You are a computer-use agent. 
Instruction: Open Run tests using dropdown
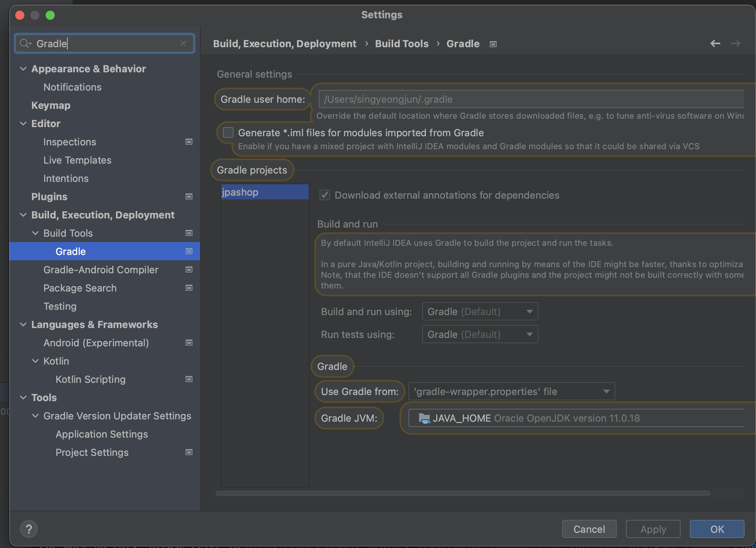coord(480,335)
